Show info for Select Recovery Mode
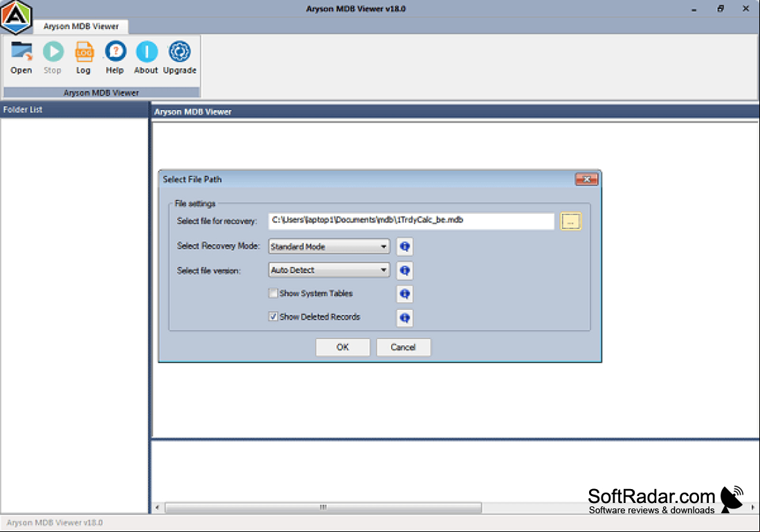This screenshot has height=532, width=760. [405, 246]
